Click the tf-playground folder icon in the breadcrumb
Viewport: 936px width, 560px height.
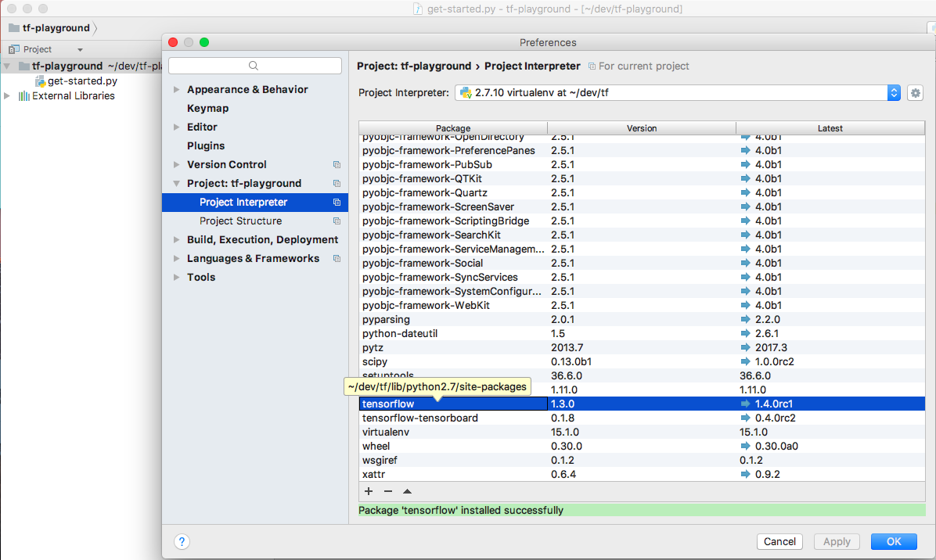coord(14,28)
